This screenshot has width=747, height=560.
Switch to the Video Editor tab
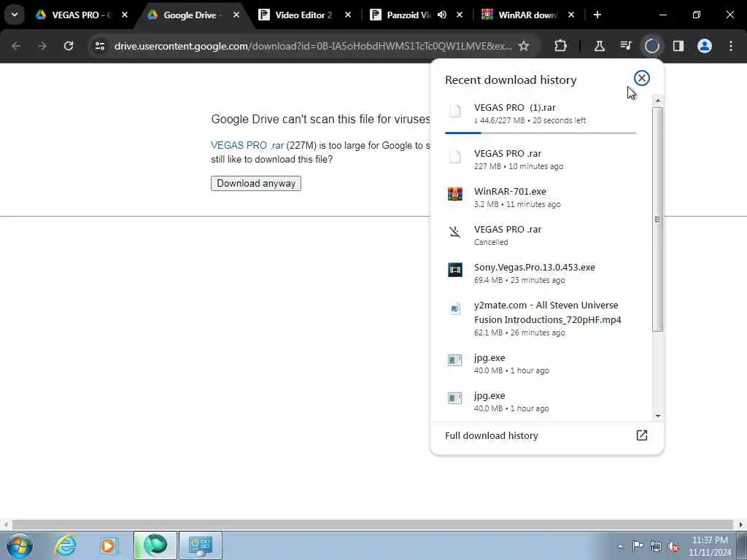point(303,15)
